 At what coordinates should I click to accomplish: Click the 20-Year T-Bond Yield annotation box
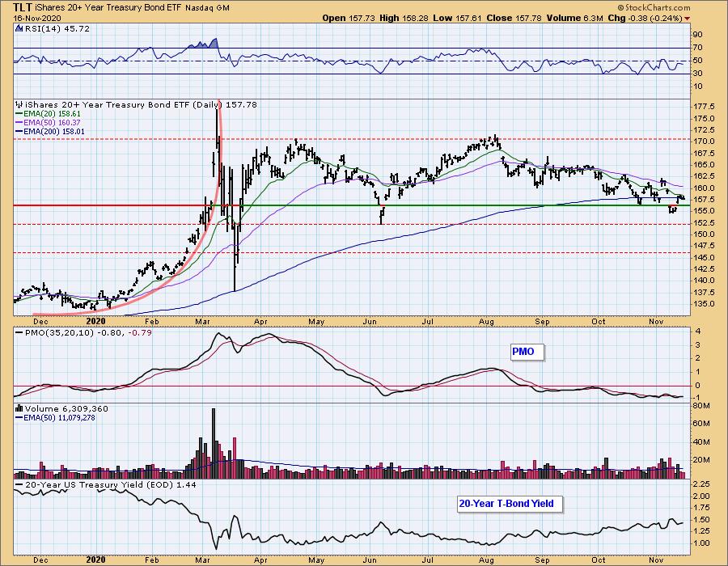coord(510,504)
